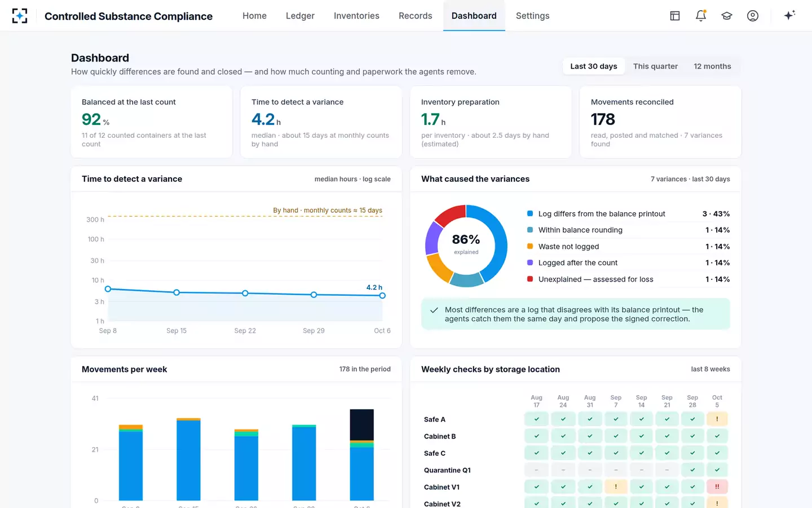Image resolution: width=812 pixels, height=508 pixels.
Task: Open the user account icon
Action: click(753, 16)
